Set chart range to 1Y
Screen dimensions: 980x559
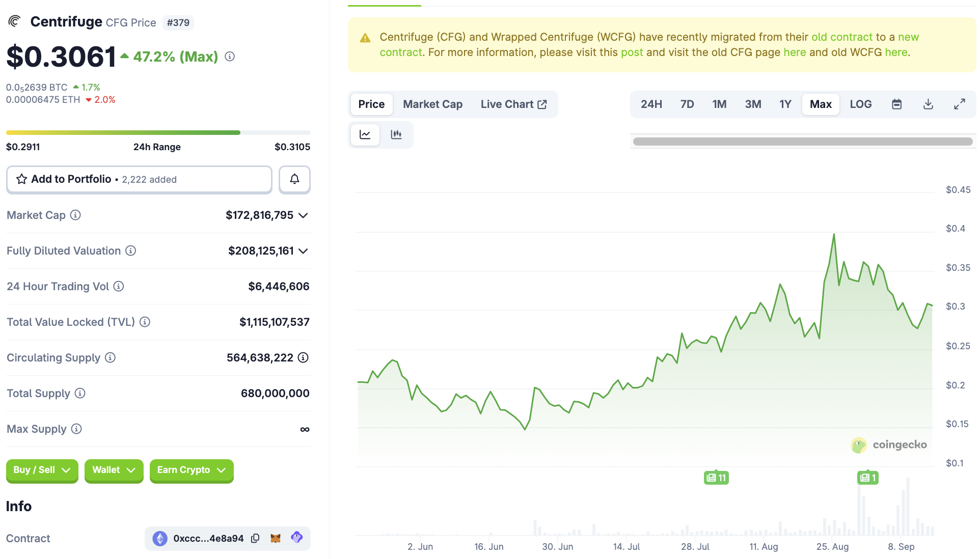tap(785, 104)
